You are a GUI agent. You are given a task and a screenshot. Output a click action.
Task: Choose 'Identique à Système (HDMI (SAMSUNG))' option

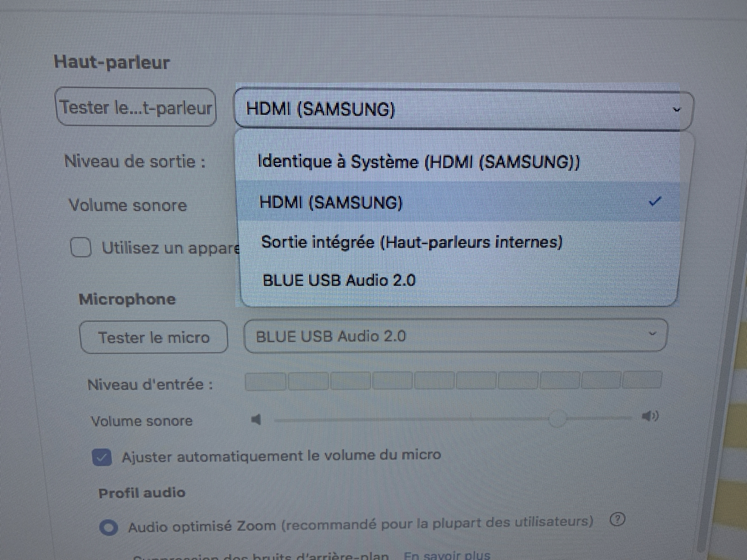(x=418, y=162)
